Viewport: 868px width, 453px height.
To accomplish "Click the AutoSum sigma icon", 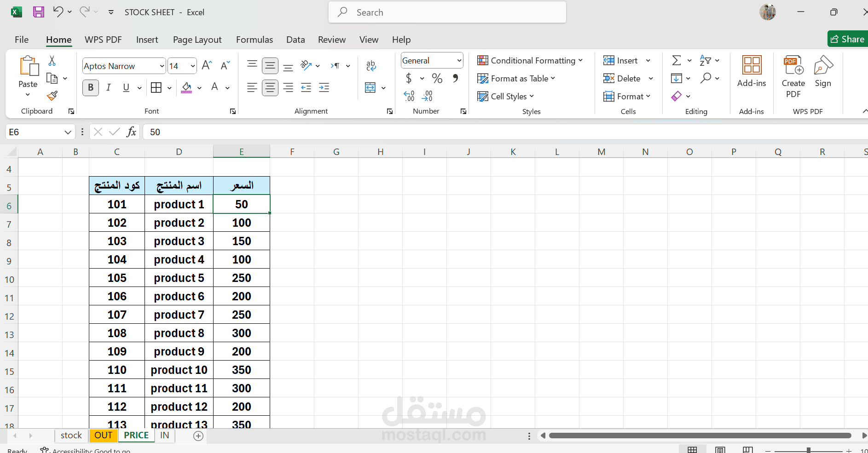I will pos(677,60).
